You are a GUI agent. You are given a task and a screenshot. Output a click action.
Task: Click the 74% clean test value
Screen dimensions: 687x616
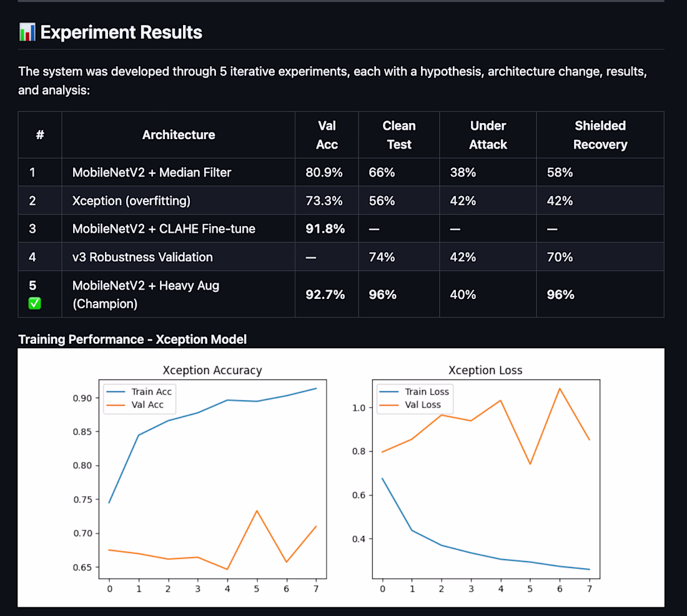pos(382,257)
